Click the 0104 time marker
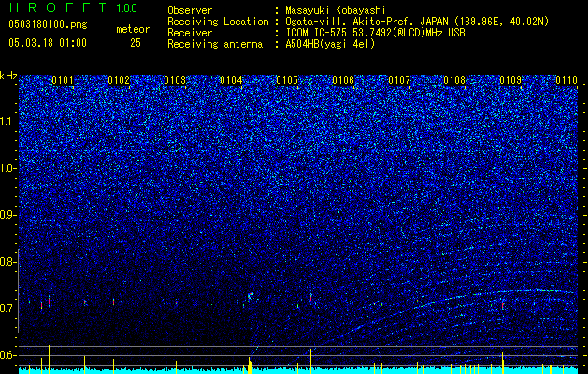 click(231, 80)
